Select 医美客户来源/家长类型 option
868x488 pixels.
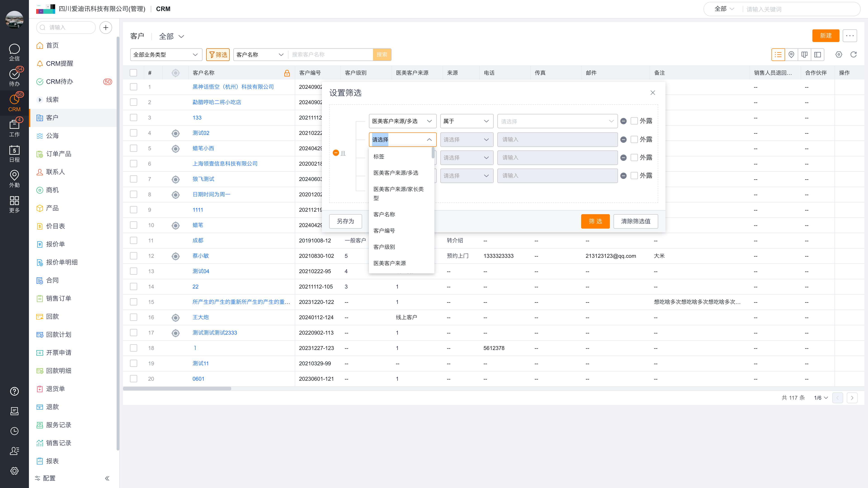(x=401, y=194)
